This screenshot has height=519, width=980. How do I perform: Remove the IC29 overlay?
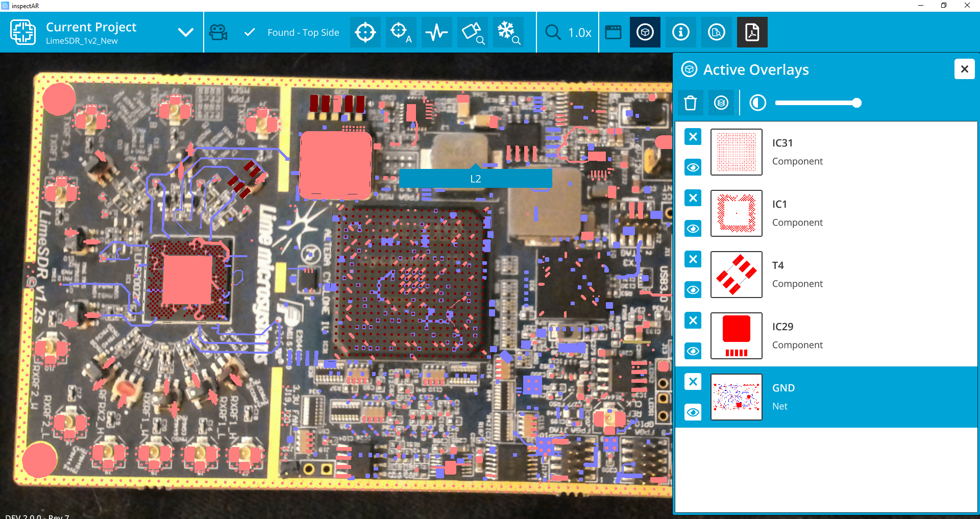click(693, 320)
